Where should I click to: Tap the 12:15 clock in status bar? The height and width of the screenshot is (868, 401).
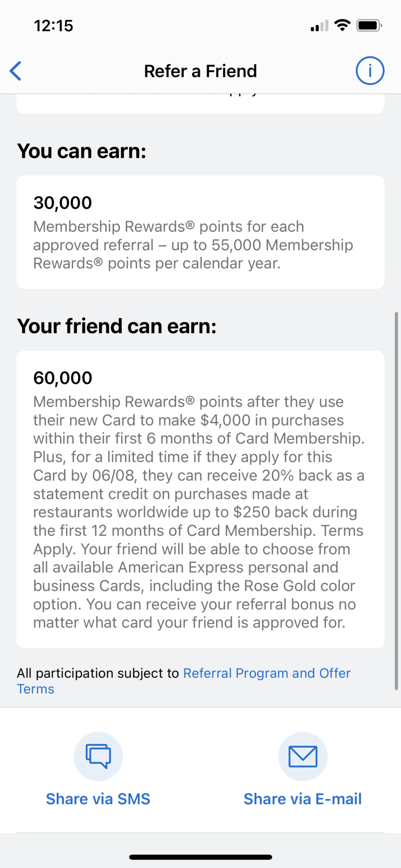[x=53, y=26]
